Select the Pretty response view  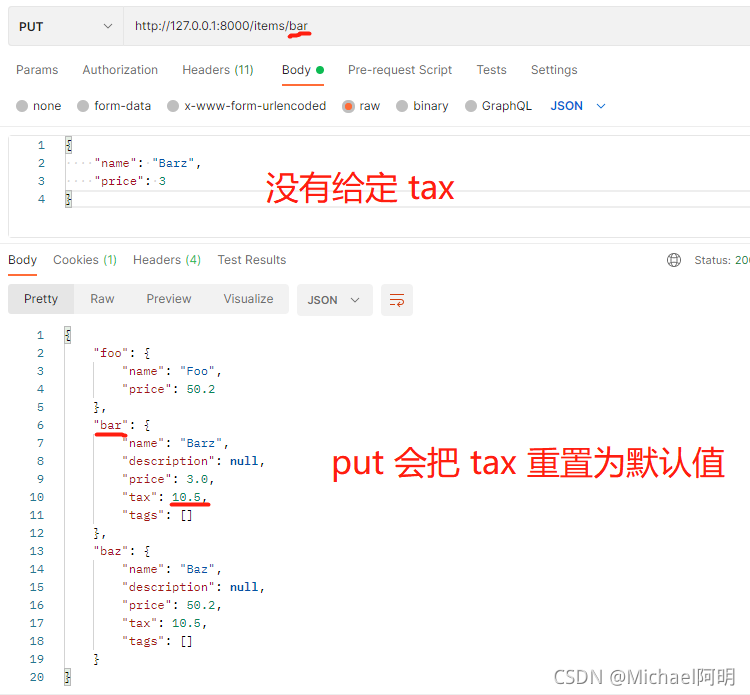(x=41, y=299)
